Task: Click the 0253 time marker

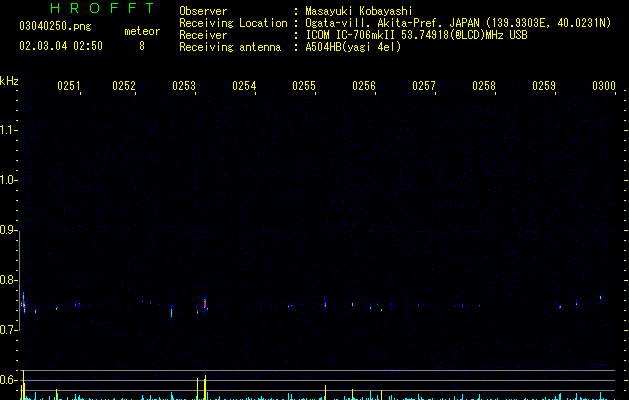Action: coord(184,86)
